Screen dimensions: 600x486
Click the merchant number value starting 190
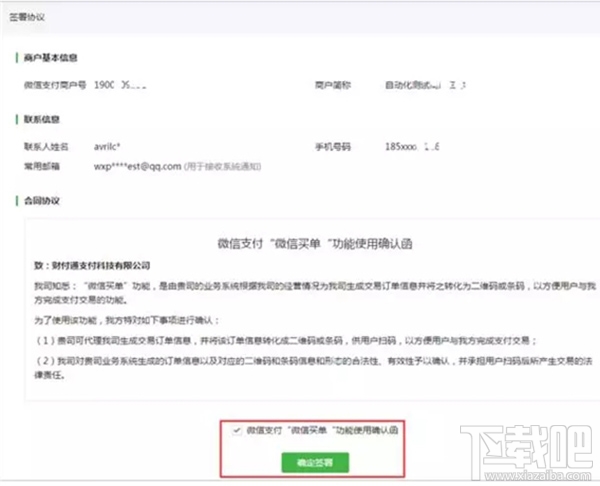120,85
